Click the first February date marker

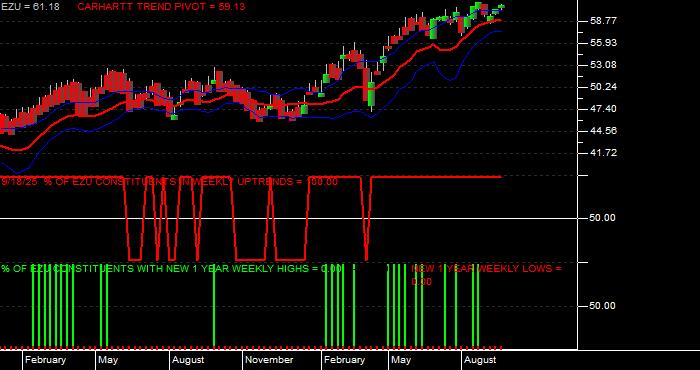click(x=45, y=360)
